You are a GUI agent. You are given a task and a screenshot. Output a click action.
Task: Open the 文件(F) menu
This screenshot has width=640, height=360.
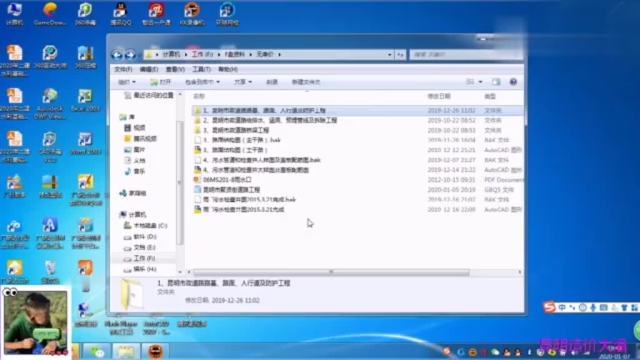click(x=123, y=69)
